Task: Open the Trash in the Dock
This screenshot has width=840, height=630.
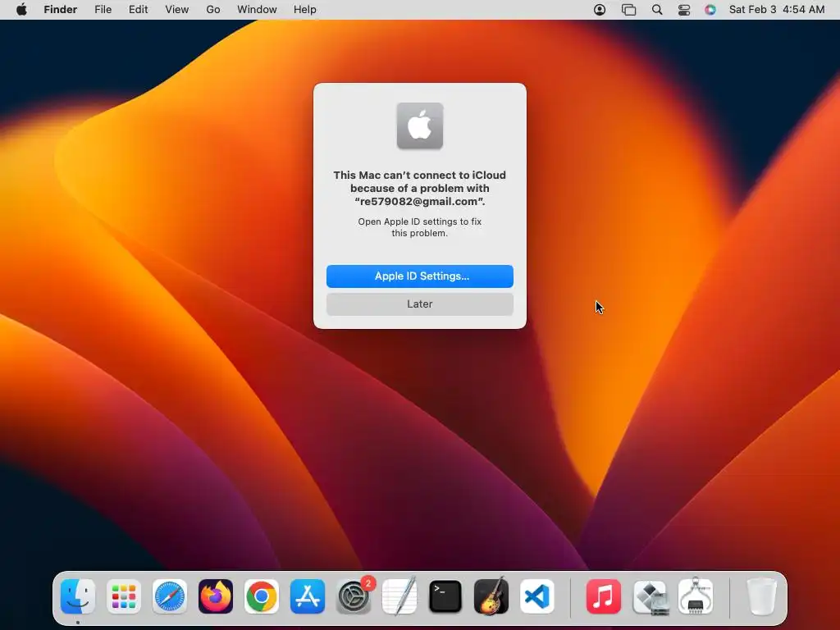Action: [x=761, y=596]
